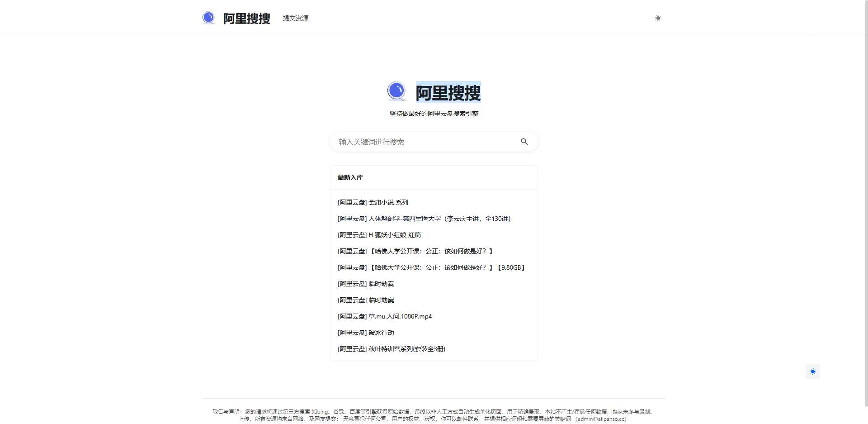
Task: Open [阿里云盘] 破冰行动 entry
Action: 366,333
